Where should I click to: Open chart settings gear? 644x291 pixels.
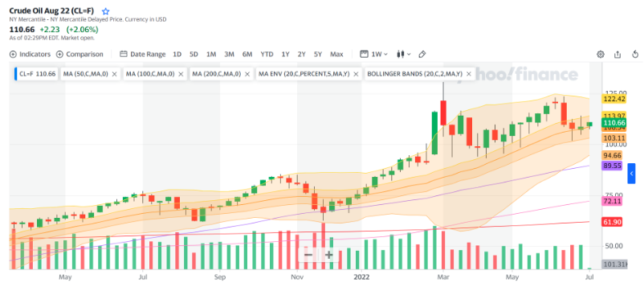pyautogui.click(x=601, y=54)
